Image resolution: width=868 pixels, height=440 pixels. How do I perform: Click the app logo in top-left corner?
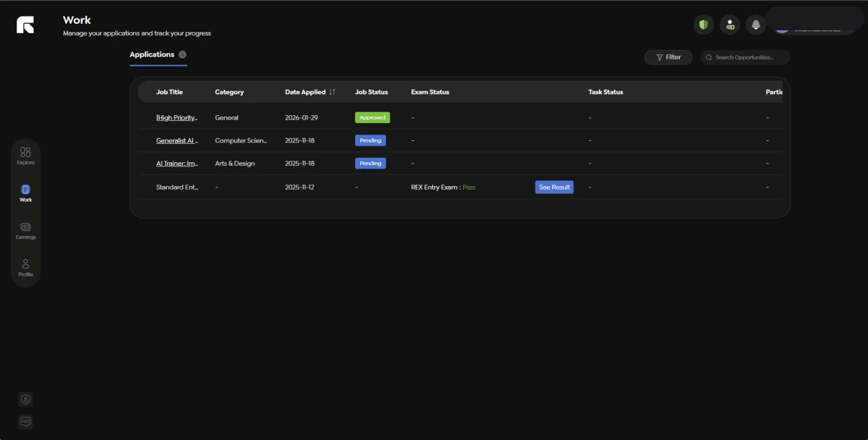(25, 25)
